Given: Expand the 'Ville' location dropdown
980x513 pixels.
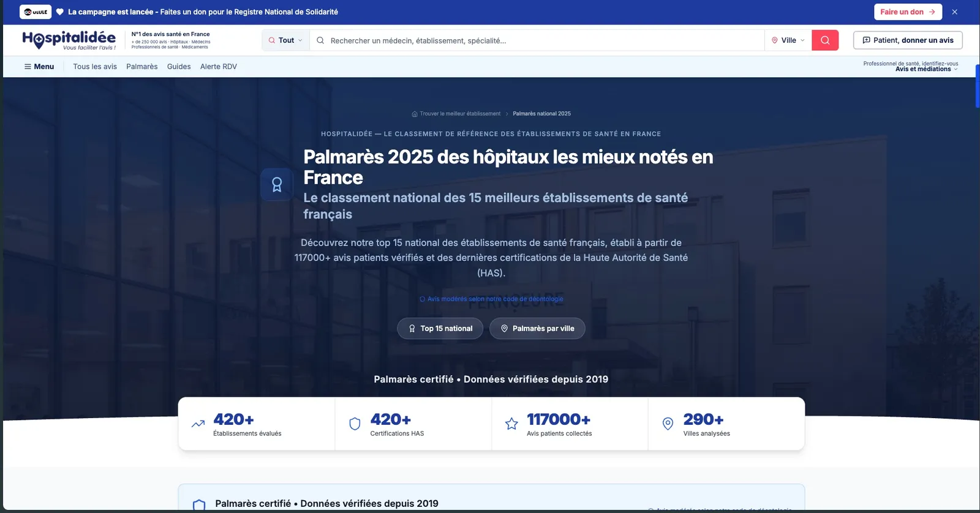Looking at the screenshot, I should [788, 40].
